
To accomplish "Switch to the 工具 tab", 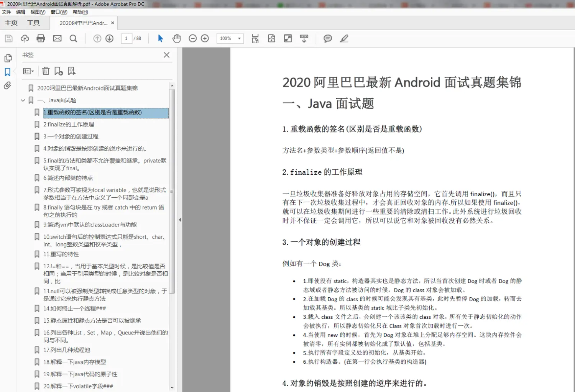I will click(33, 23).
